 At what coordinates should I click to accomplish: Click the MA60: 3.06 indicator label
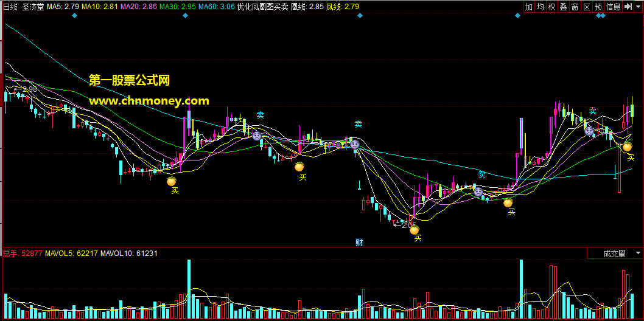[216, 7]
